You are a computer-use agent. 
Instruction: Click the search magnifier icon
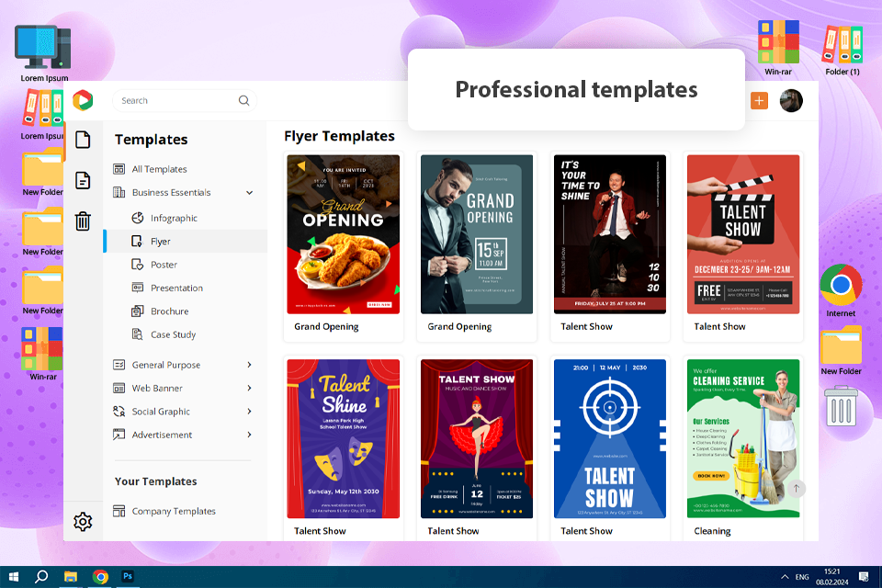tap(243, 100)
